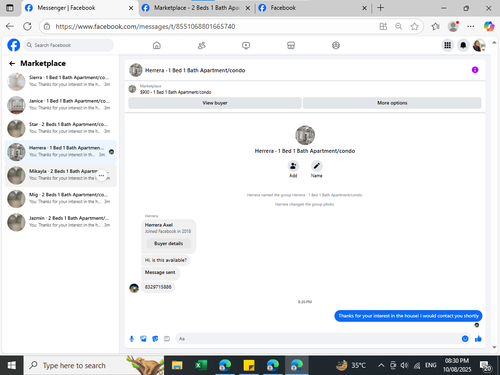Open Facebook home via logo

coord(14,45)
